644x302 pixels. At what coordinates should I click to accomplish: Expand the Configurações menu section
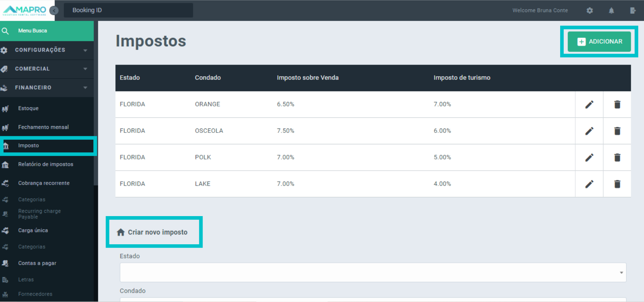click(x=47, y=50)
